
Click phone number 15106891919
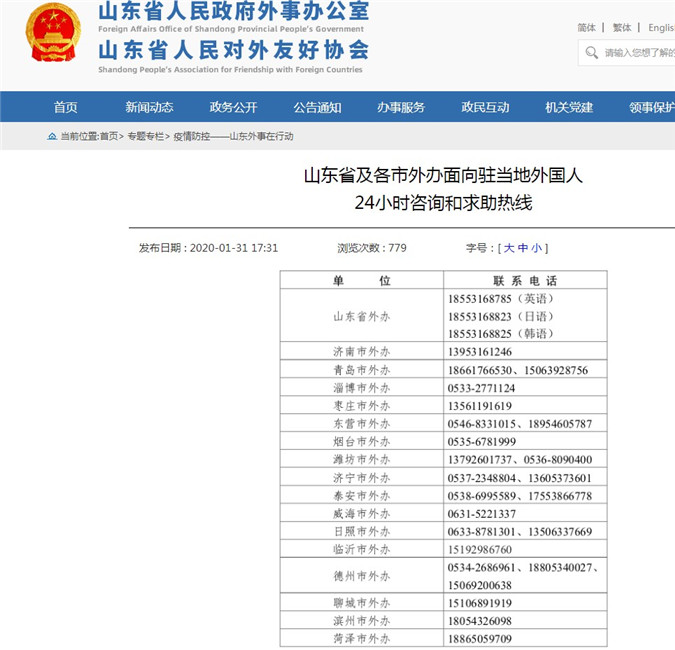(480, 603)
